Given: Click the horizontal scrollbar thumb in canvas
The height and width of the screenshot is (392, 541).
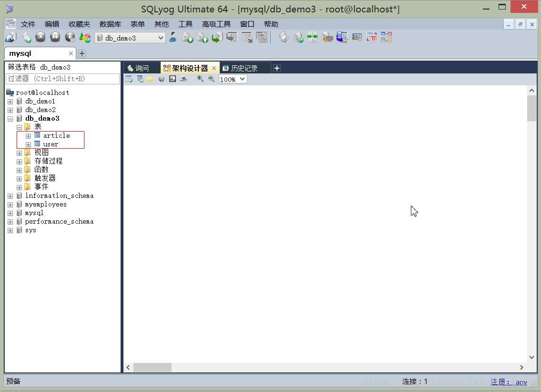Looking at the screenshot, I should pyautogui.click(x=152, y=368).
